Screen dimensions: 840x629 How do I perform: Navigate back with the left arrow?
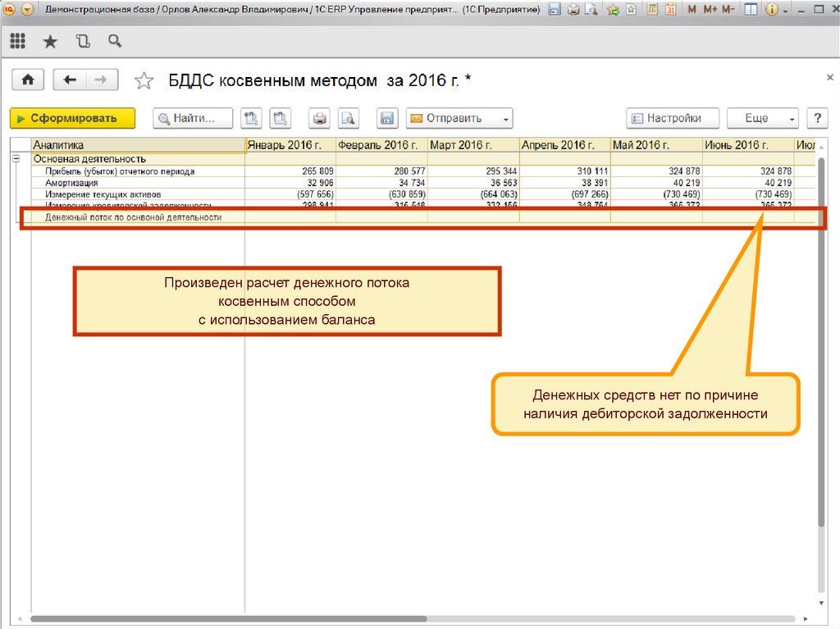click(x=70, y=80)
